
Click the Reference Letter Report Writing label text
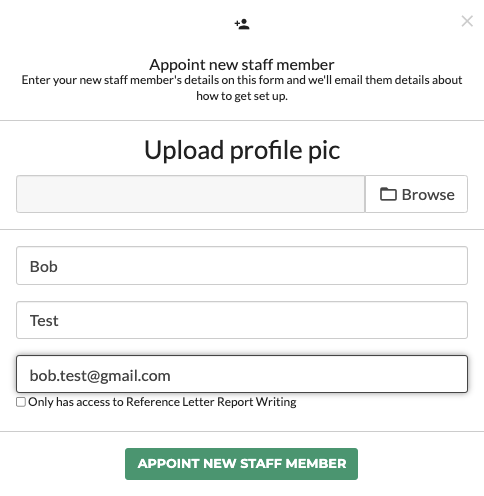click(x=162, y=402)
